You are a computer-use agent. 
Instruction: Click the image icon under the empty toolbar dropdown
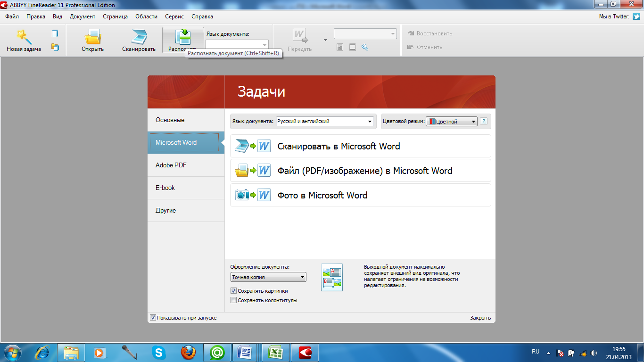(x=340, y=47)
